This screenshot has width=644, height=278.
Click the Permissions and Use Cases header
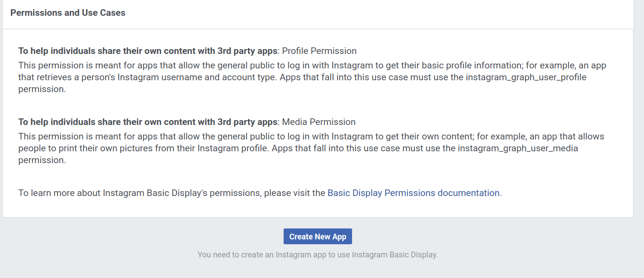68,13
